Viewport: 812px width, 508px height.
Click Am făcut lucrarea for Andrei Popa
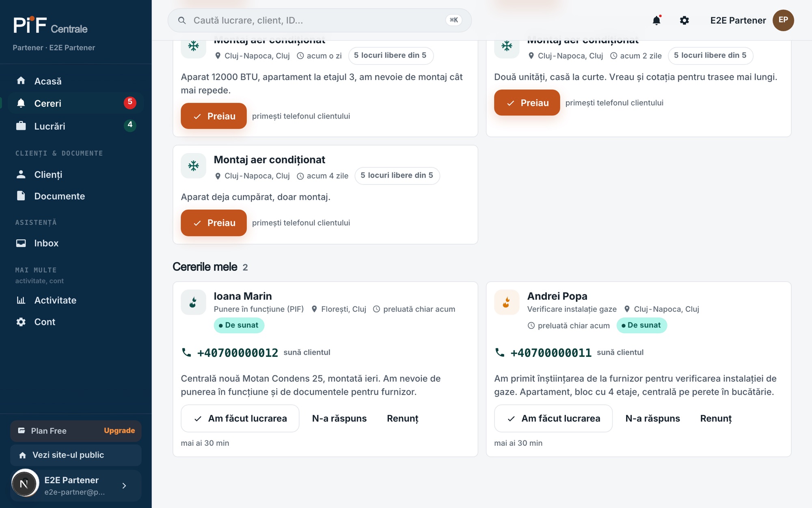click(x=553, y=418)
